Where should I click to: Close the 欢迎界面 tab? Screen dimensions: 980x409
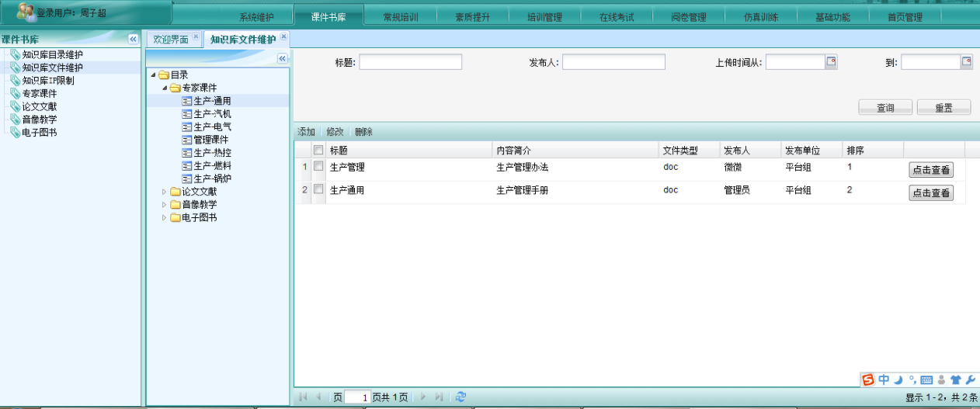(196, 37)
